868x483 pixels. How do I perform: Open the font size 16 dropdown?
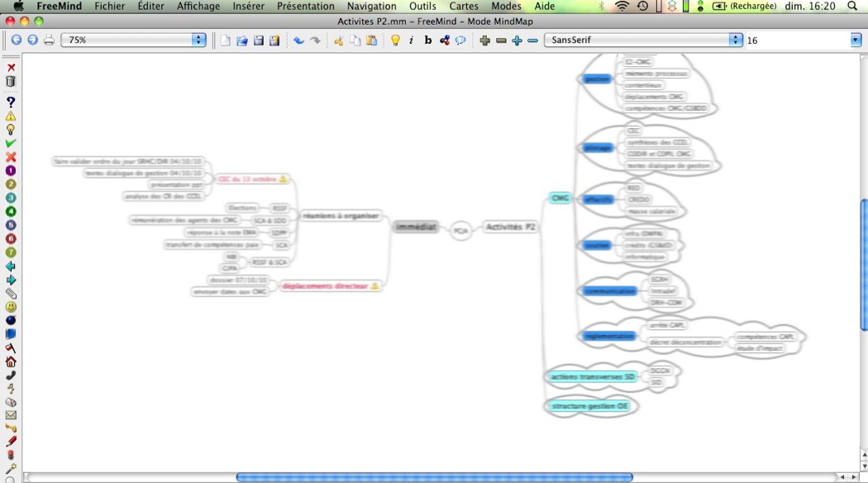pos(804,40)
